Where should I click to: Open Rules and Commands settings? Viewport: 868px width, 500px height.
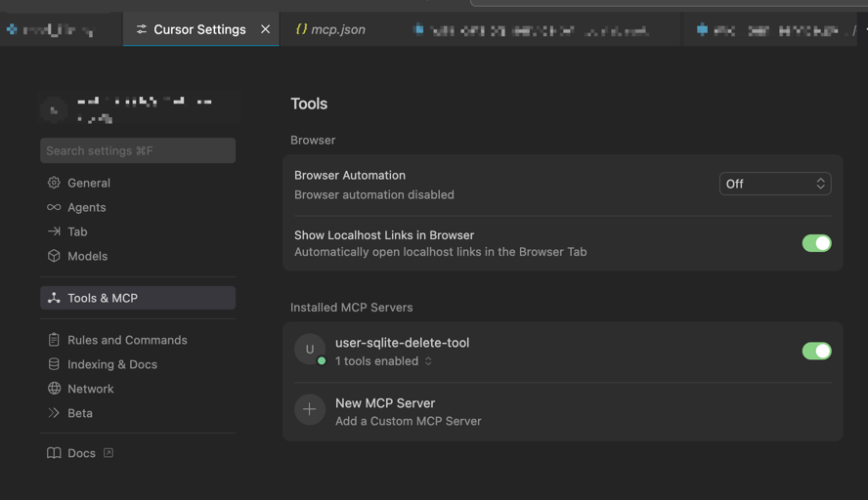[138, 340]
